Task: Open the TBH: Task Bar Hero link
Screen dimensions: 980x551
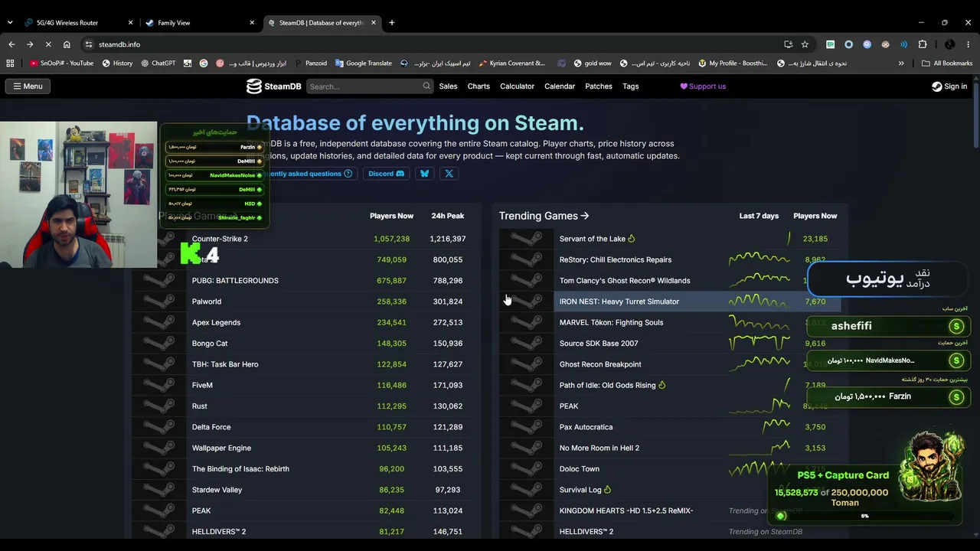Action: pyautogui.click(x=225, y=364)
